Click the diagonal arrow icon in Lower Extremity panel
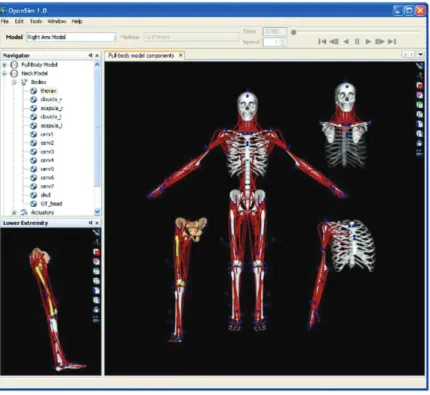 [96, 232]
